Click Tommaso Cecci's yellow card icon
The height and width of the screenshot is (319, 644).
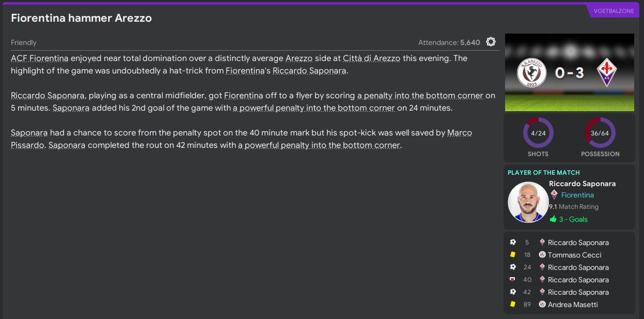tap(513, 255)
